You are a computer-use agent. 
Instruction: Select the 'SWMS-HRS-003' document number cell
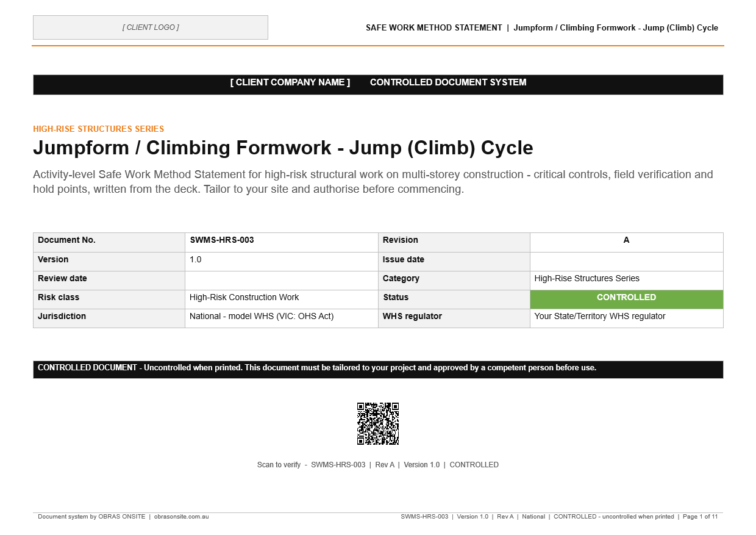[x=282, y=242]
